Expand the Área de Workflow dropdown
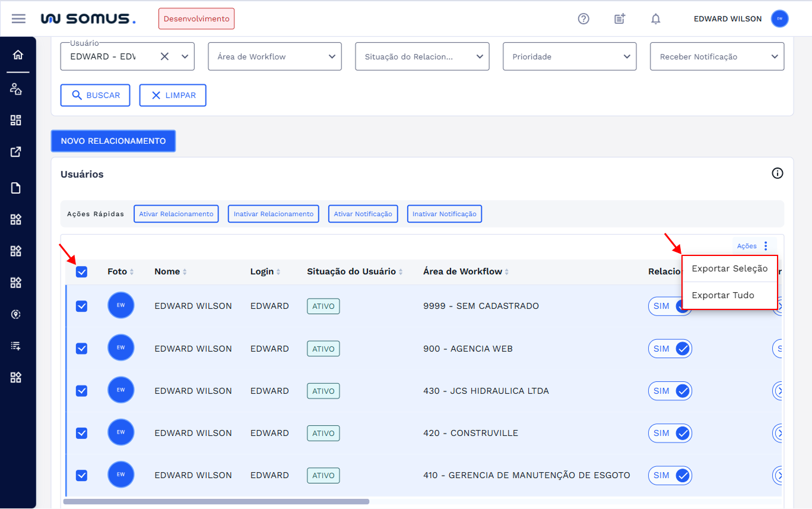Viewport: 812px width, 509px height. tap(274, 57)
